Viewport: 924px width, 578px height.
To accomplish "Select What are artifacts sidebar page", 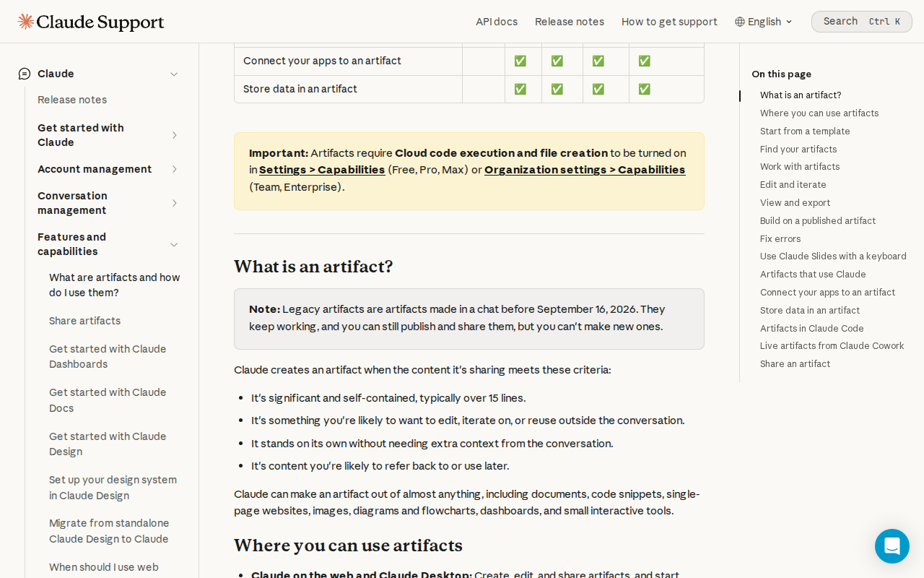I will 115,285.
